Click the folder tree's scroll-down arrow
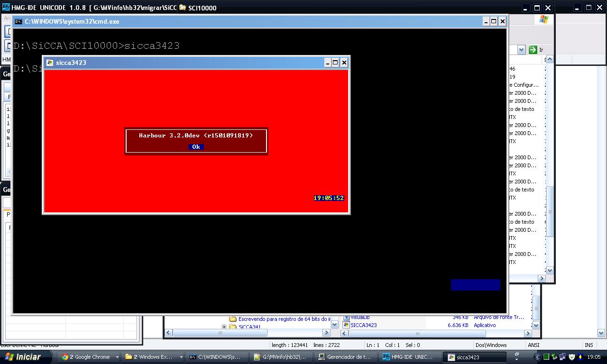This screenshot has width=607, height=364. [x=334, y=325]
